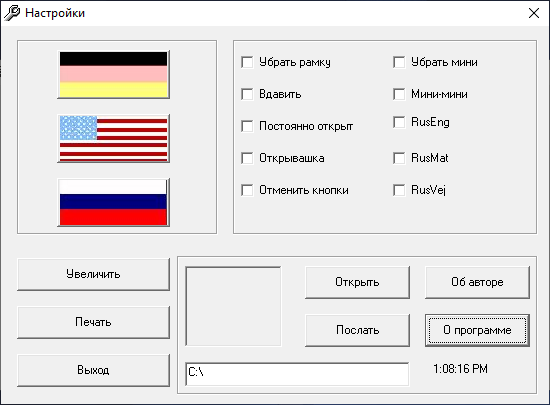This screenshot has height=405, width=550.
Task: Show О программе information
Action: (477, 330)
